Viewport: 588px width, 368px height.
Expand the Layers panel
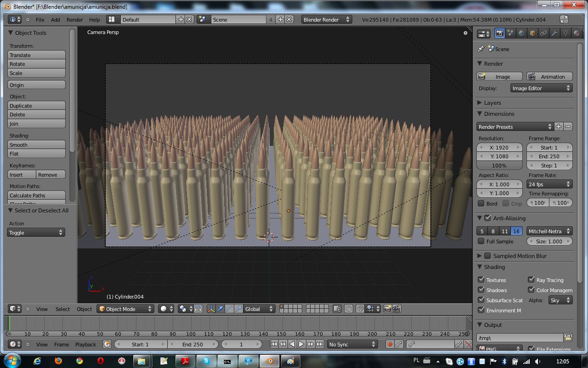480,103
